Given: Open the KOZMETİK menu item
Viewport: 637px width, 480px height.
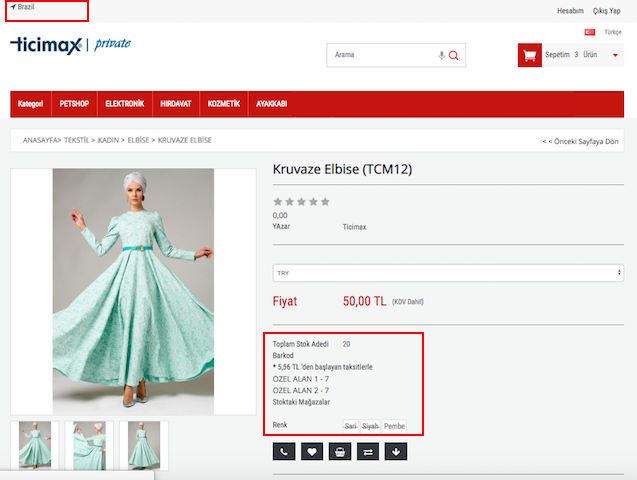Looking at the screenshot, I should (x=223, y=104).
